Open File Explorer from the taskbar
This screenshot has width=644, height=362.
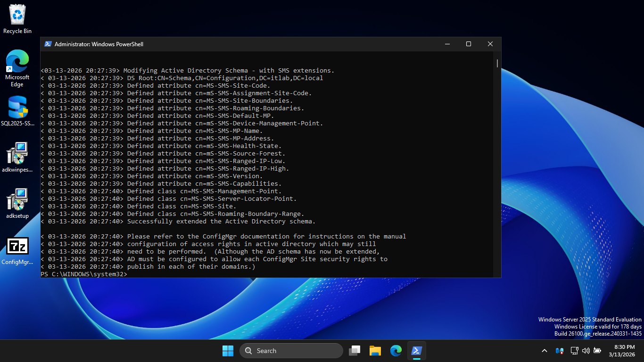[375, 351]
